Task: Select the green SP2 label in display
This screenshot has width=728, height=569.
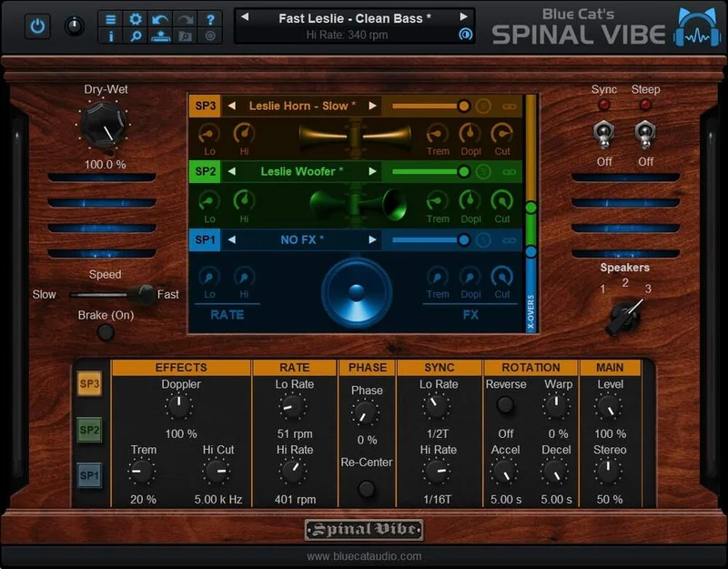Action: click(205, 172)
